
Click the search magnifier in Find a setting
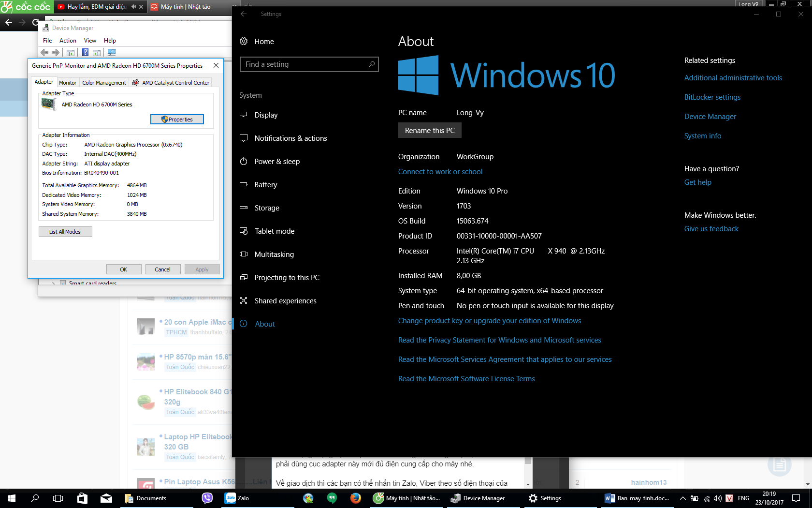coord(372,64)
